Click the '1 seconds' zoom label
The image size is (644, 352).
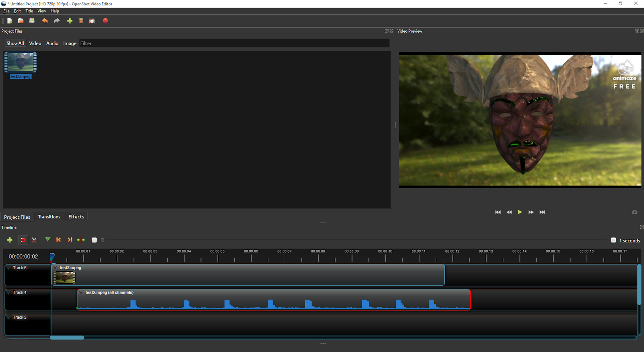(x=630, y=241)
